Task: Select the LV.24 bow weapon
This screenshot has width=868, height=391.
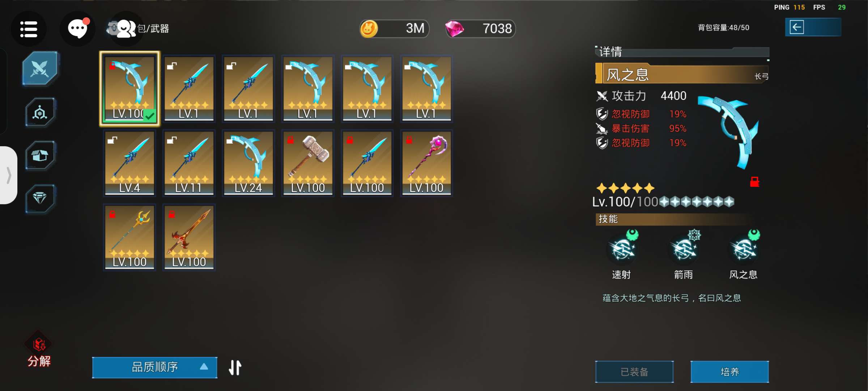Action: 248,163
